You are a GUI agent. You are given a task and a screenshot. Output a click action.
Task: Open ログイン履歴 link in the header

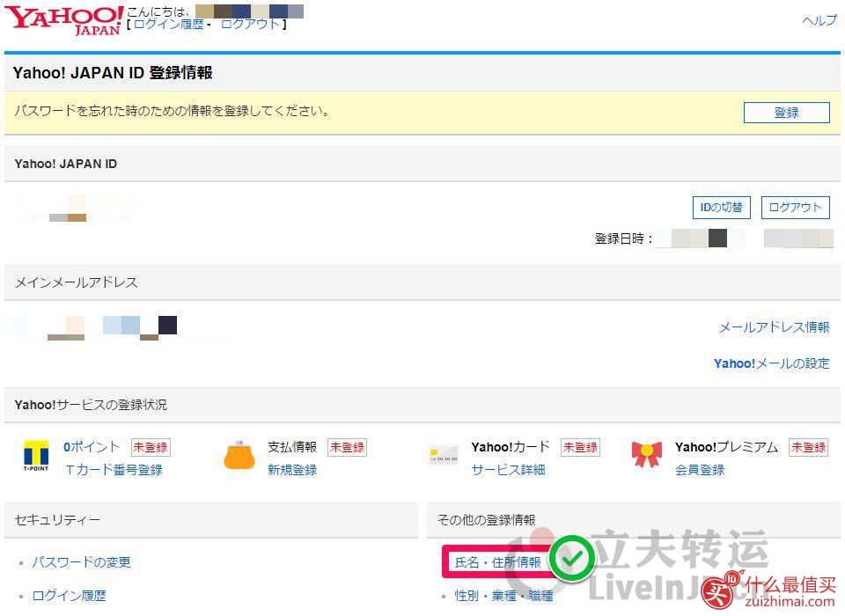pos(168,25)
